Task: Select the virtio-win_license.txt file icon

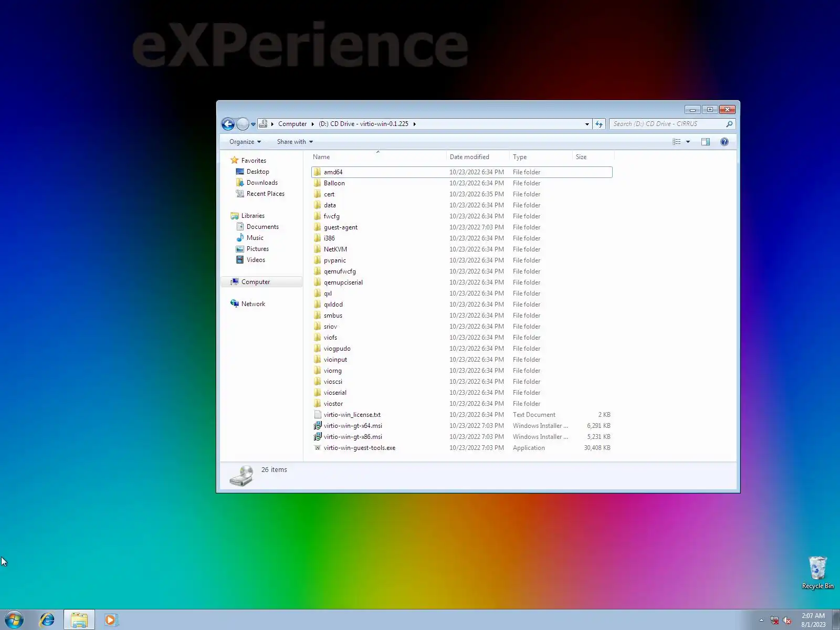Action: pyautogui.click(x=317, y=414)
